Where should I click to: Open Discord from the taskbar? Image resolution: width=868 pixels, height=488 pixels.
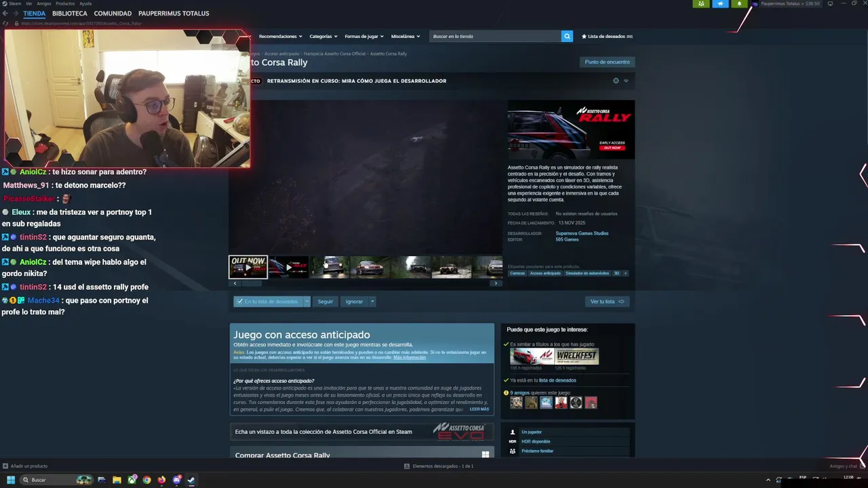[176, 480]
